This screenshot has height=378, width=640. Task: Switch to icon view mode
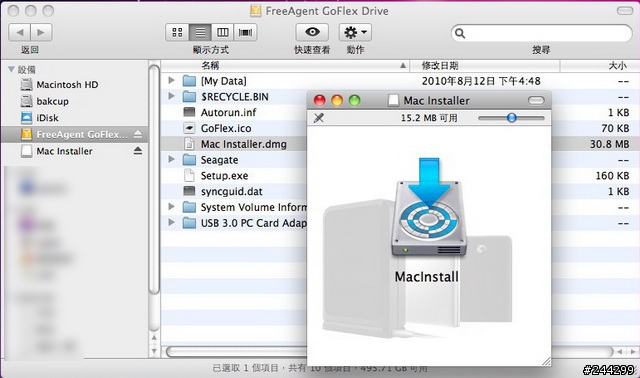[x=177, y=32]
